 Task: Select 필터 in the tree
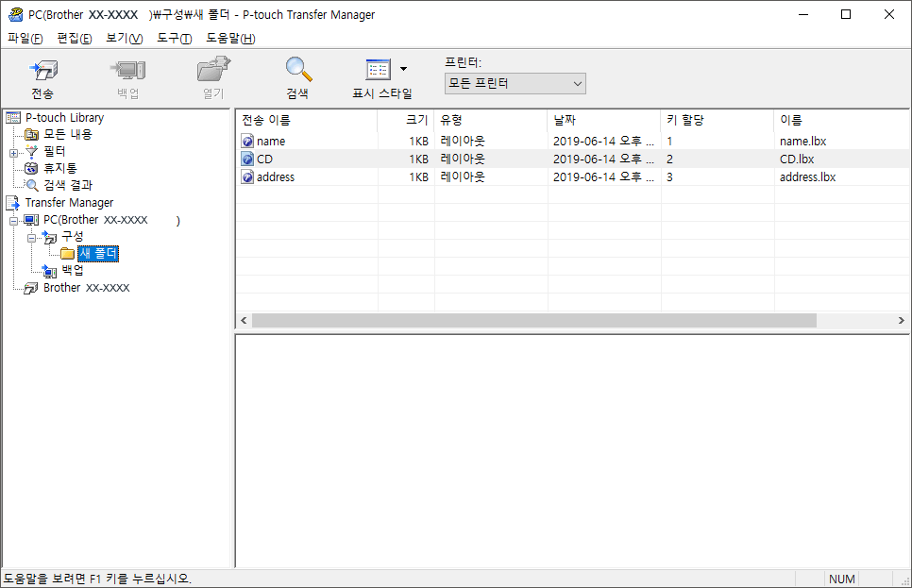click(x=55, y=151)
